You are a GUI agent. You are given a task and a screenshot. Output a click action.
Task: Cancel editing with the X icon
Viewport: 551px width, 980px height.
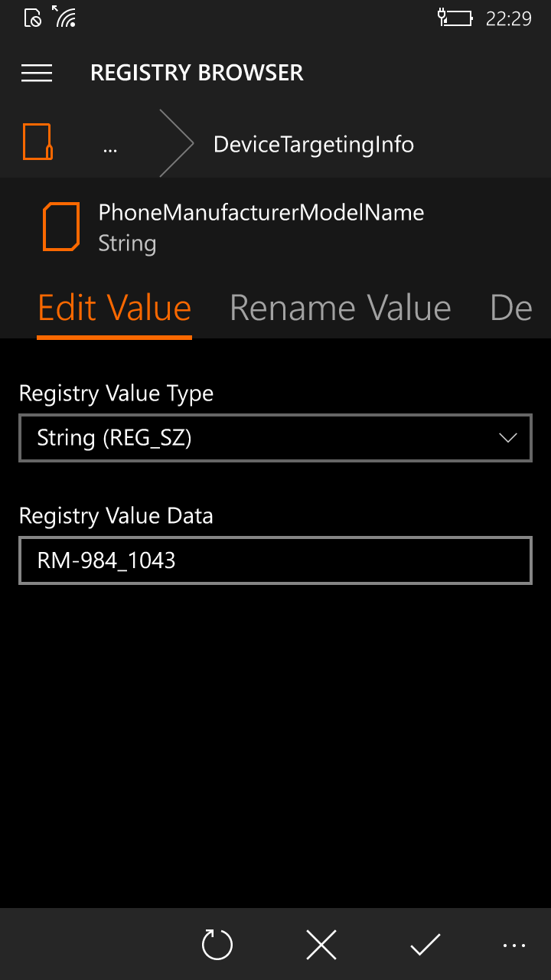[x=321, y=945]
